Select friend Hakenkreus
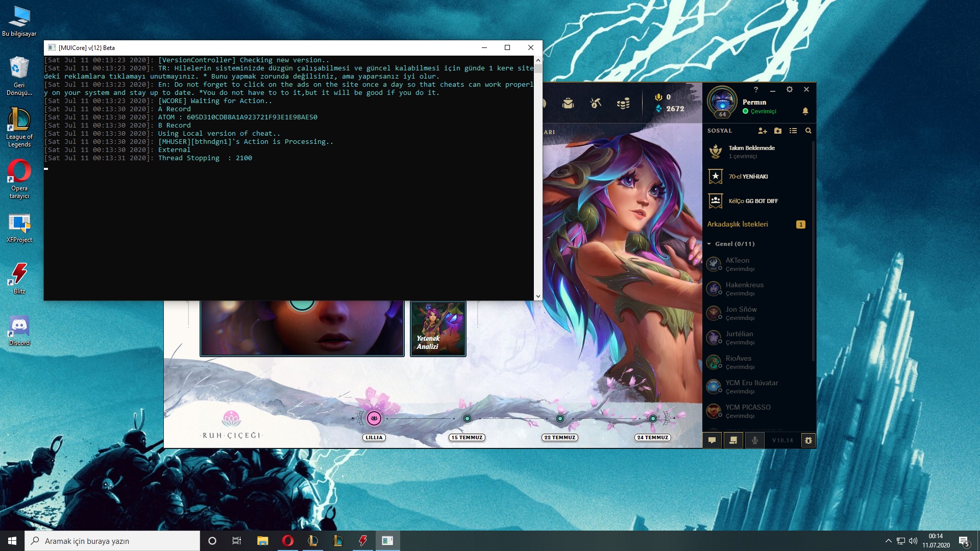Viewport: 980px width, 551px height. 757,289
